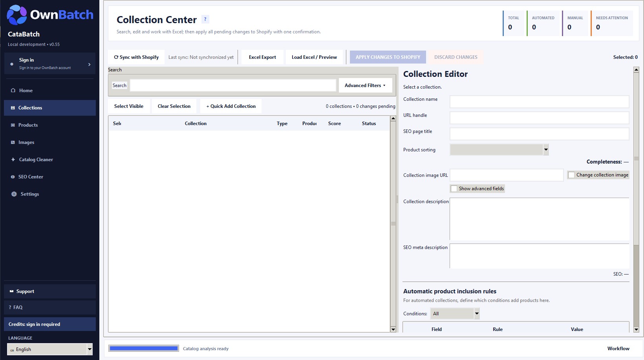
Task: Focus the collection Search input field
Action: [233, 85]
